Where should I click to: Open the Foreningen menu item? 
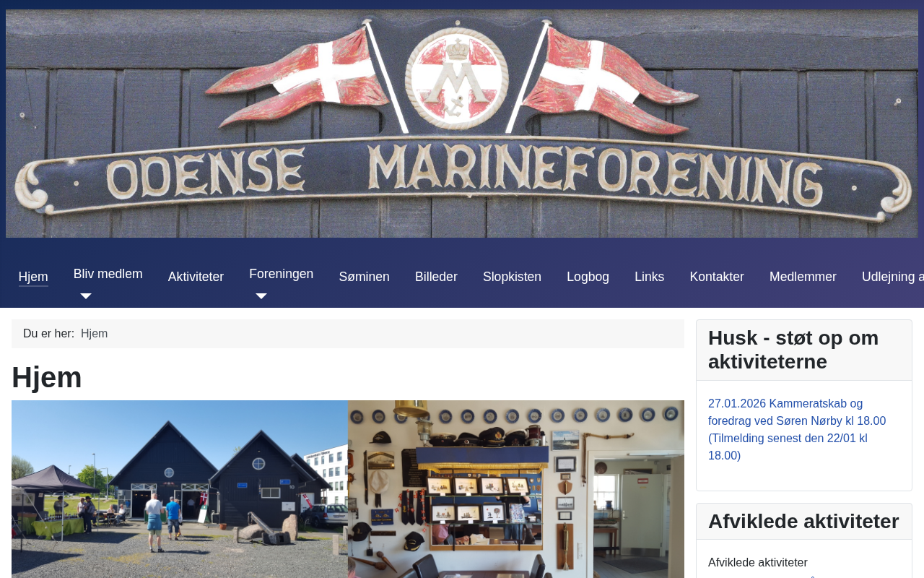click(282, 274)
